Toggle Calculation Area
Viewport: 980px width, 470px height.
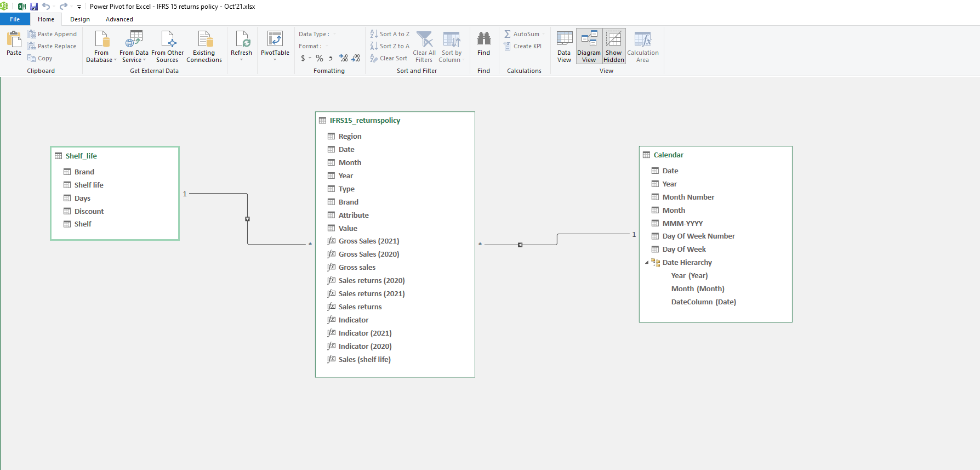point(643,47)
